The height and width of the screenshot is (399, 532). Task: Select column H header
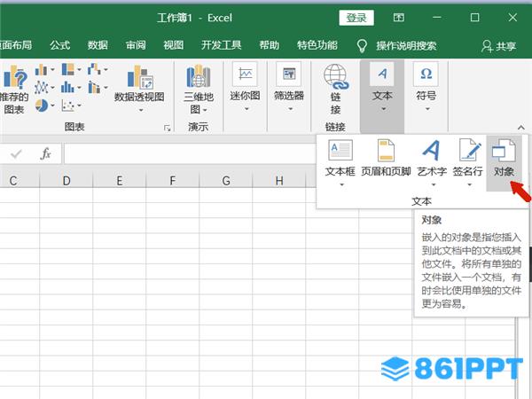(279, 181)
